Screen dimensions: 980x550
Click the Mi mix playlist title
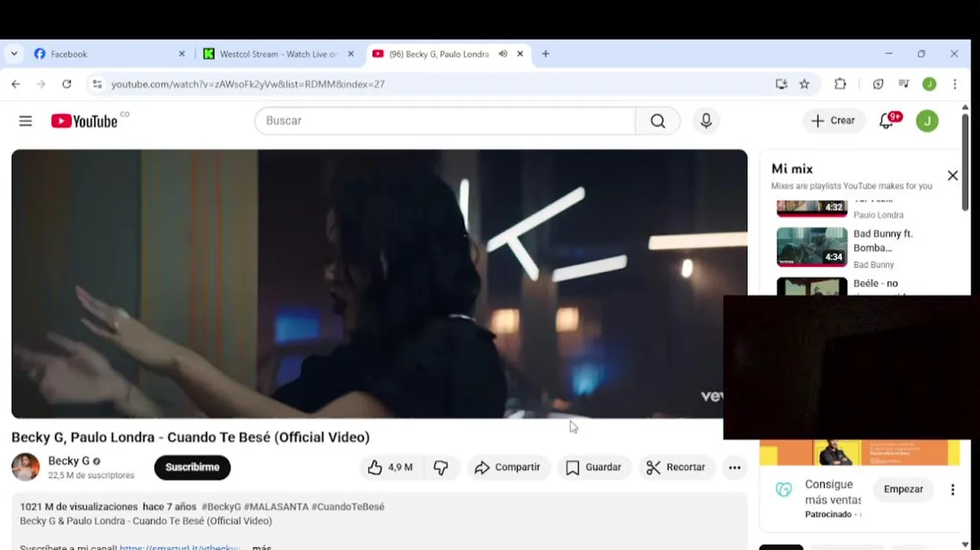coord(792,169)
